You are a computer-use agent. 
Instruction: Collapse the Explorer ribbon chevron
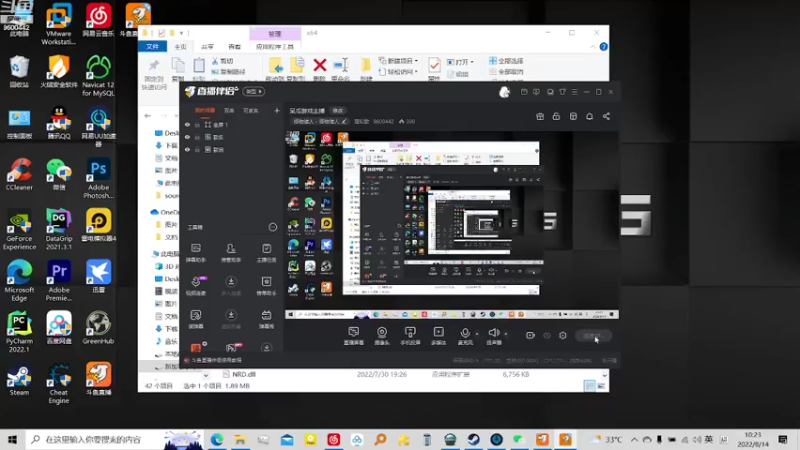click(x=592, y=46)
